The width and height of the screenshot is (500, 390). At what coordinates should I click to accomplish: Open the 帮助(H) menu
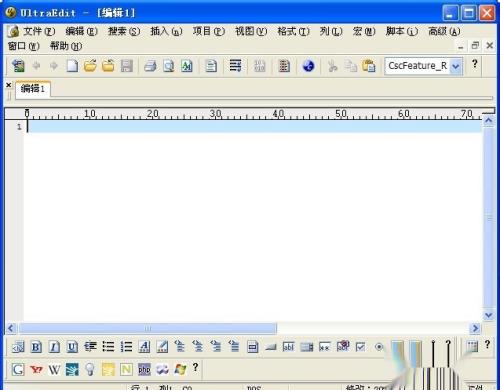pyautogui.click(x=65, y=46)
